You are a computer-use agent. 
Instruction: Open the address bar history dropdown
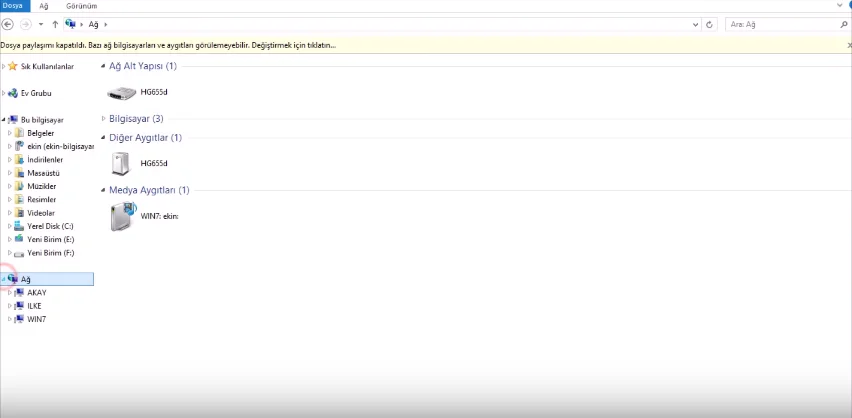tap(696, 24)
